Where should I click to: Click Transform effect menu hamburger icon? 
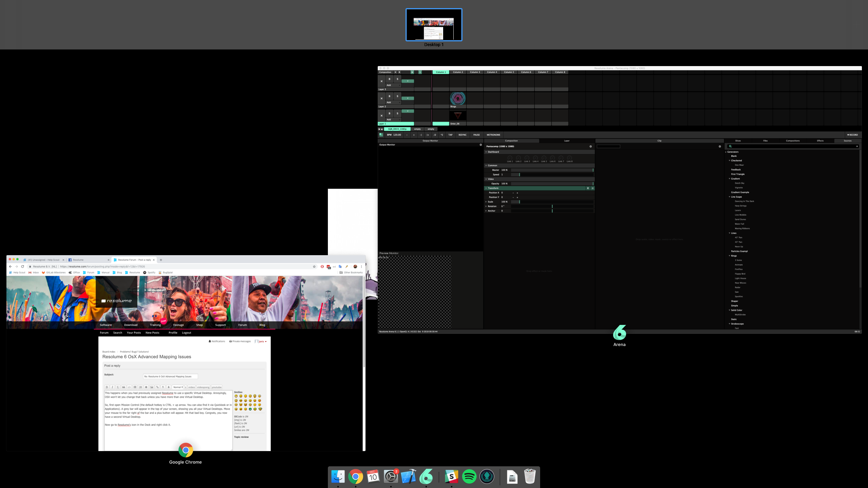click(x=592, y=188)
